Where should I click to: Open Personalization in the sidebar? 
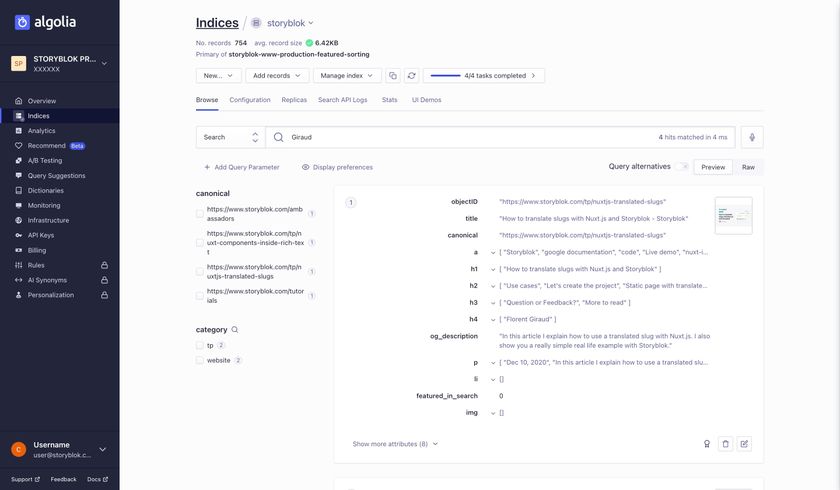tap(51, 295)
